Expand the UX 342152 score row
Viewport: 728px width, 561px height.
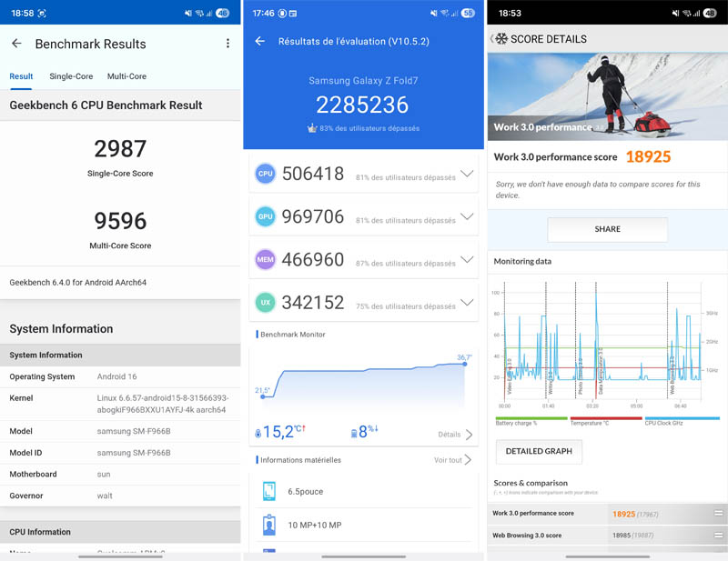467,303
